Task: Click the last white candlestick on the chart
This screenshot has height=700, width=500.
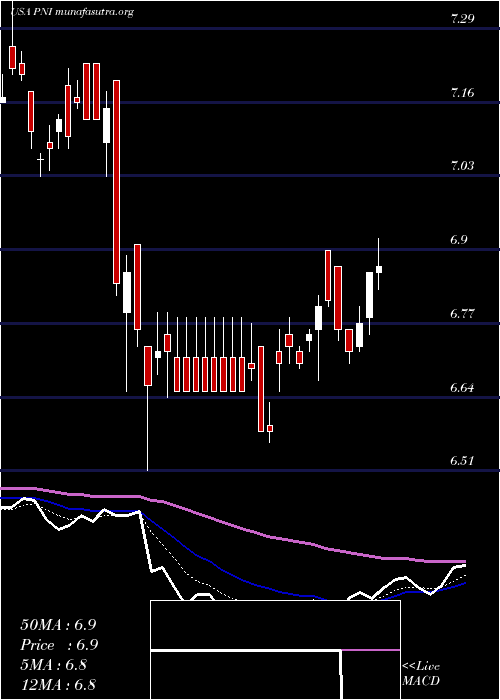Action: click(x=379, y=269)
